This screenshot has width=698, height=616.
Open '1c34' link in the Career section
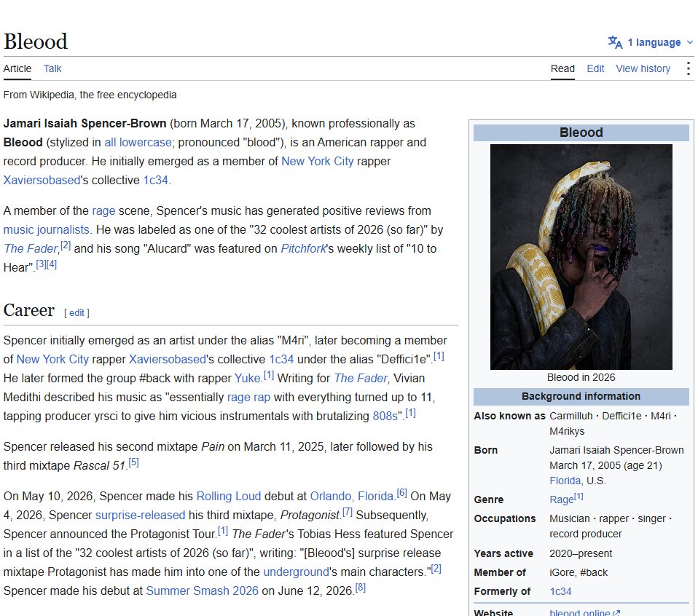(x=281, y=360)
